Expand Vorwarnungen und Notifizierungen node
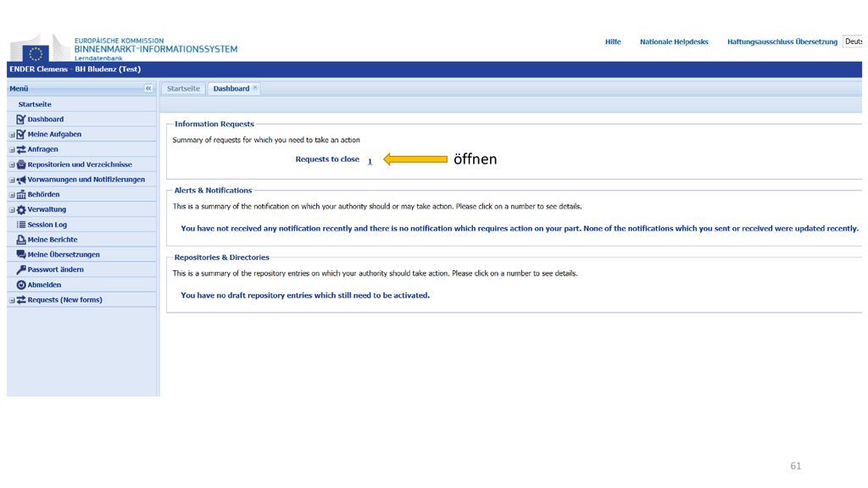This screenshot has width=868, height=488. point(12,180)
